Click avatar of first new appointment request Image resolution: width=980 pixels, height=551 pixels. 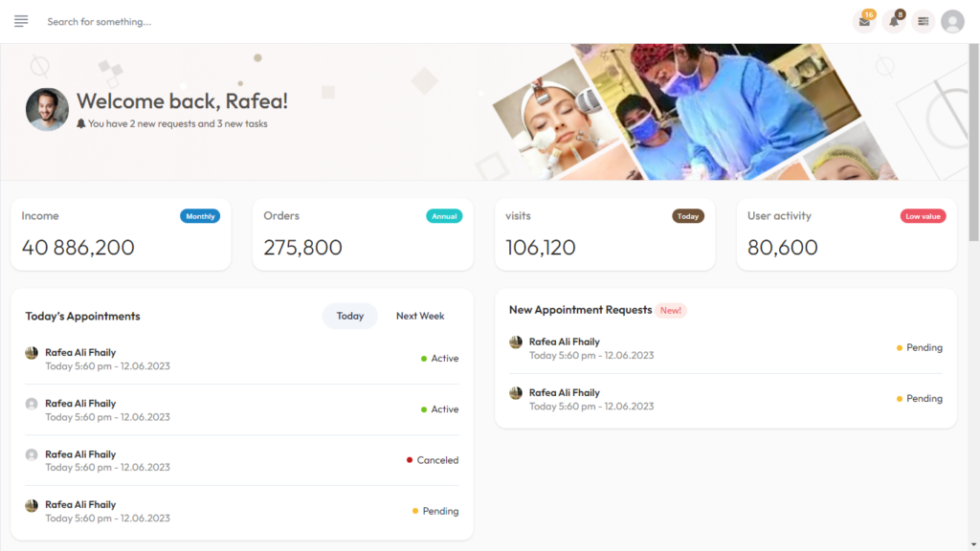[x=516, y=342]
